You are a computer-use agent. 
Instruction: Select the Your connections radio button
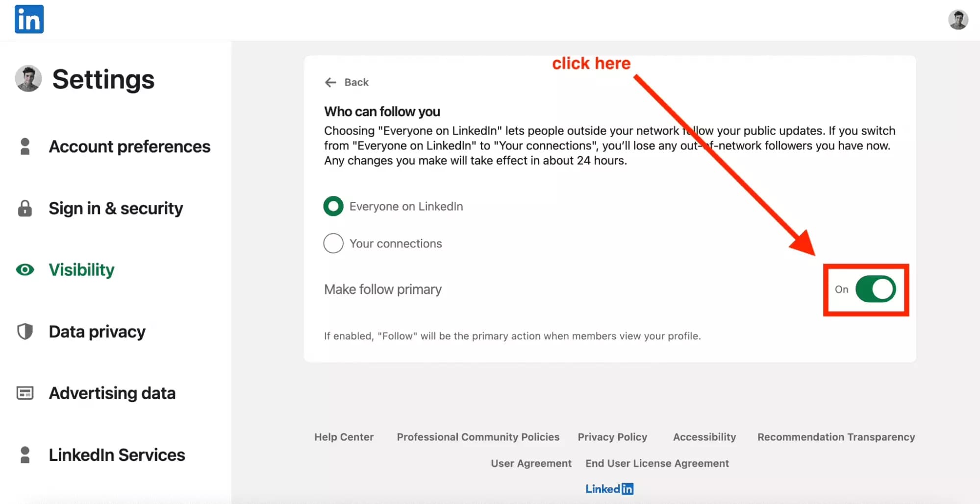click(x=333, y=243)
